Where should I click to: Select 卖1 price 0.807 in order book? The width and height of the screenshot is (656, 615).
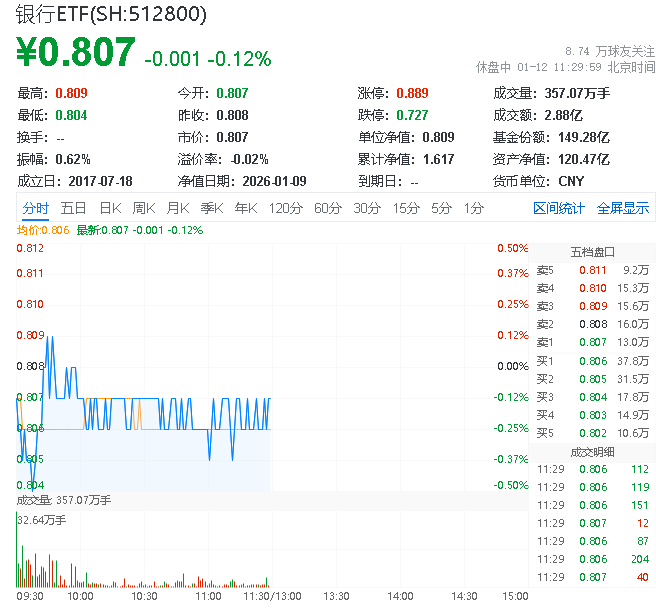[592, 342]
